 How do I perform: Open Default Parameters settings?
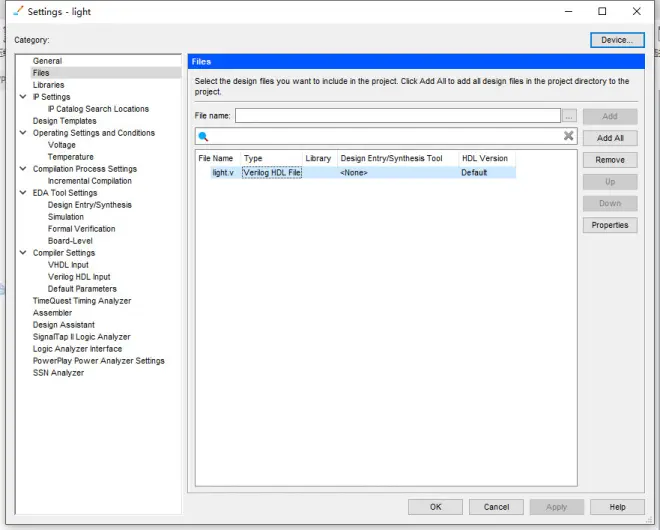pyautogui.click(x=82, y=289)
